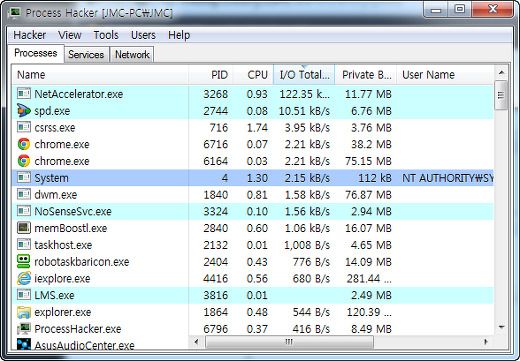Click the Chrome icon for PID 6164
The width and height of the screenshot is (520, 361).
(x=24, y=161)
